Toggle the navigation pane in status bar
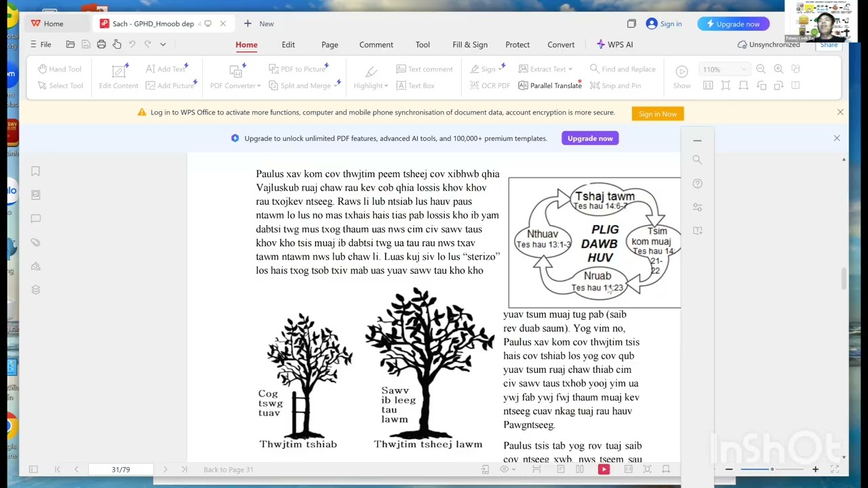The image size is (868, 488). click(x=33, y=469)
